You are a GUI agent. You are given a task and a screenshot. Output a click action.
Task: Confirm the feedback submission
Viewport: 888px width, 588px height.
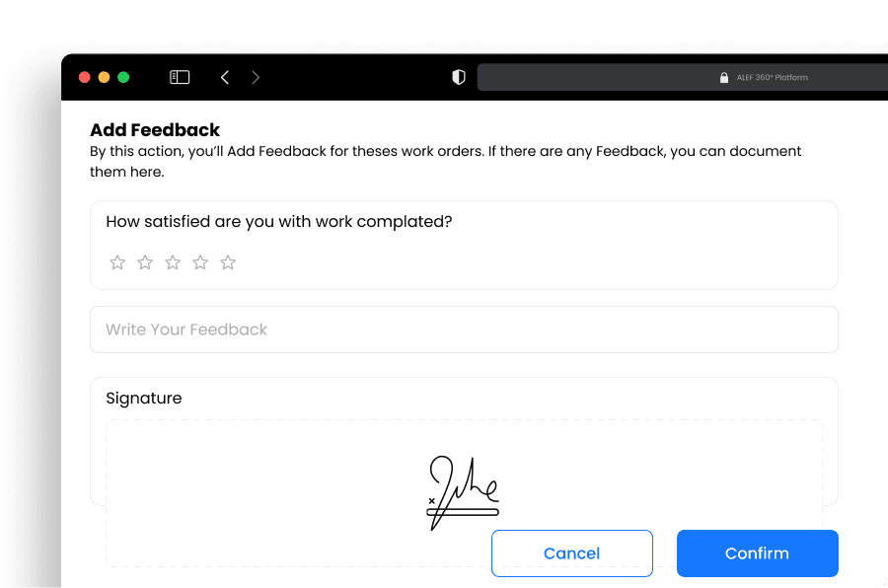(x=757, y=553)
